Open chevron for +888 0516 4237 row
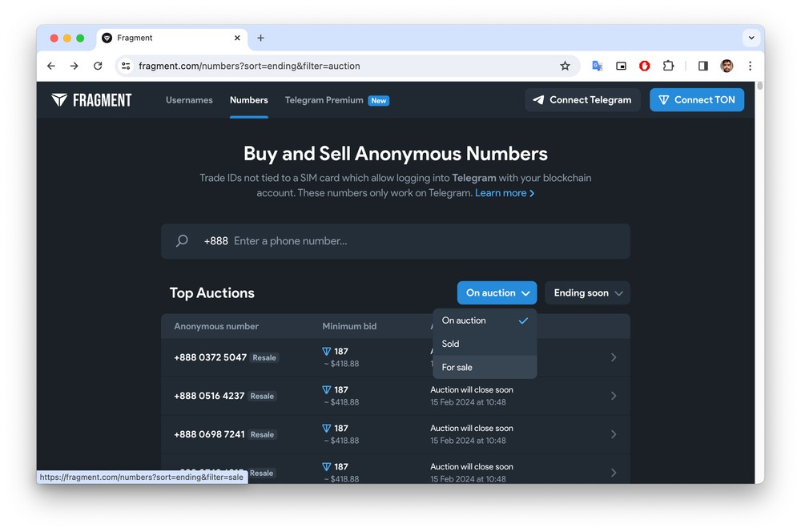The width and height of the screenshot is (801, 532). coord(614,396)
